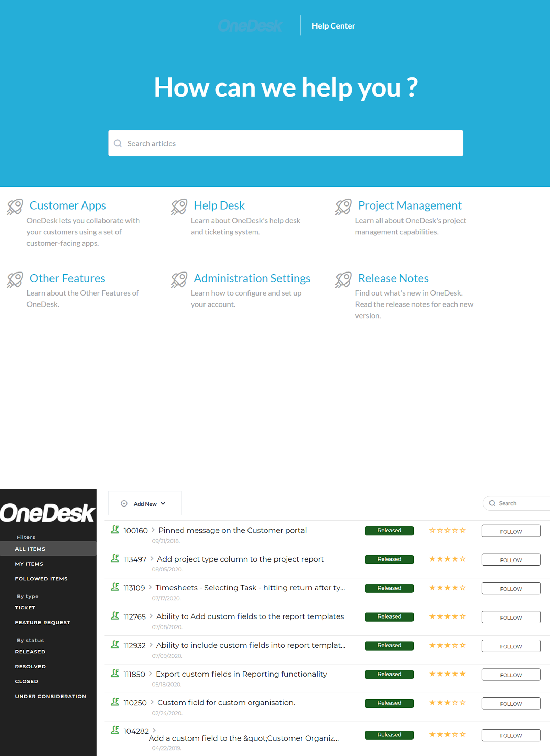This screenshot has width=550, height=756.
Task: Click Released status badge of item 113497
Action: click(389, 559)
